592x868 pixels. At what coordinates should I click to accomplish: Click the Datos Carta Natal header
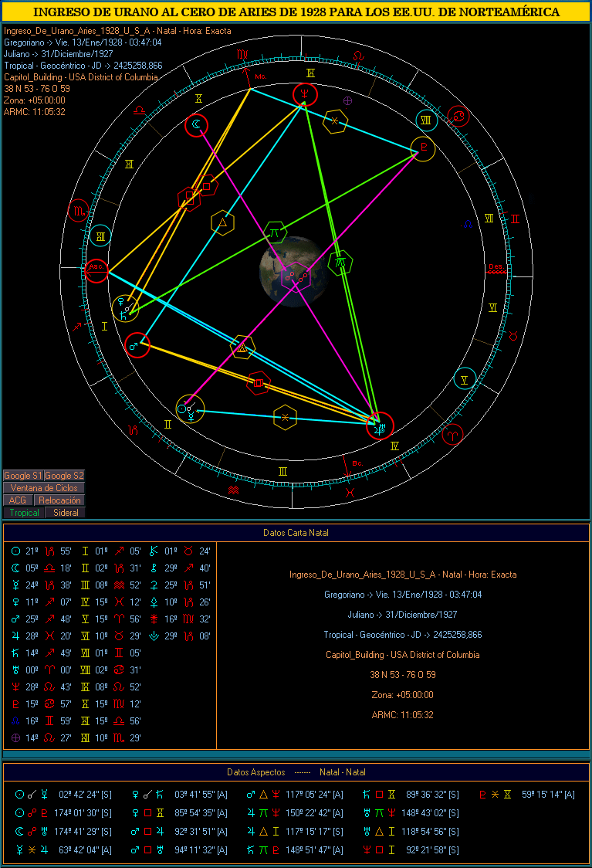296,533
